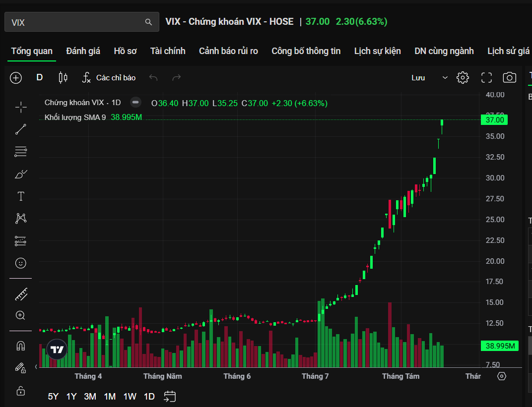The width and height of the screenshot is (532, 407).
Task: Open the DN cùng ngành tab
Action: click(x=444, y=51)
